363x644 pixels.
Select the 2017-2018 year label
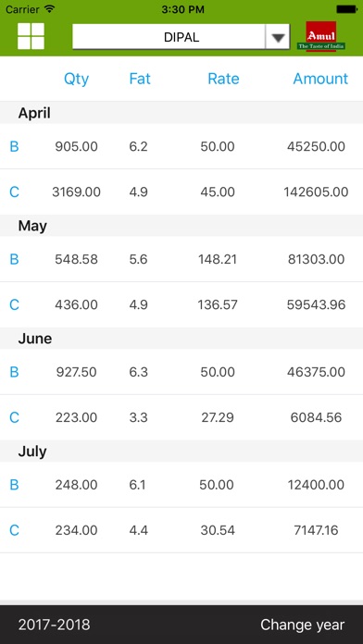[54, 625]
